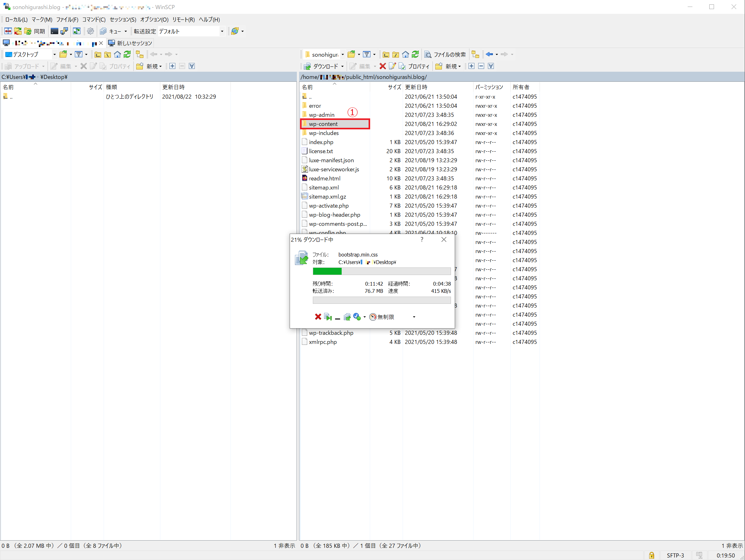Refresh the remote panel
The image size is (745, 560).
pyautogui.click(x=415, y=54)
